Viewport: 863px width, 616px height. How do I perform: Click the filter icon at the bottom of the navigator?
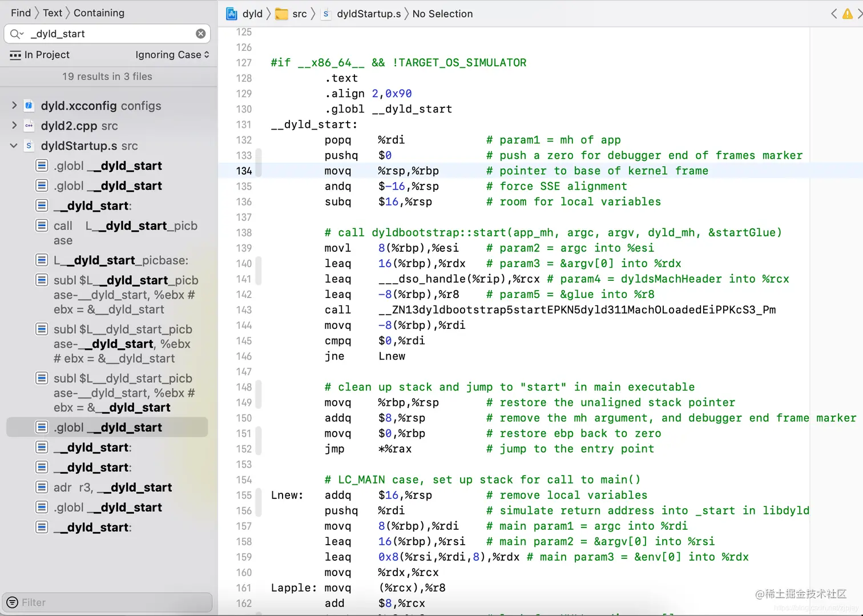coord(12,602)
